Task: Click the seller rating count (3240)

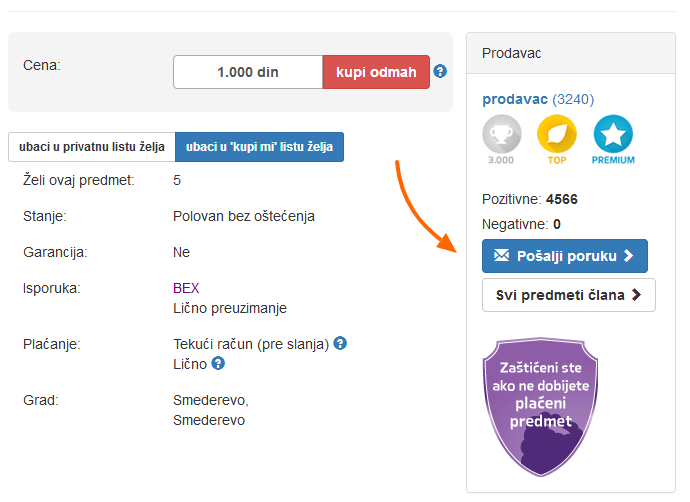Action: (x=573, y=99)
